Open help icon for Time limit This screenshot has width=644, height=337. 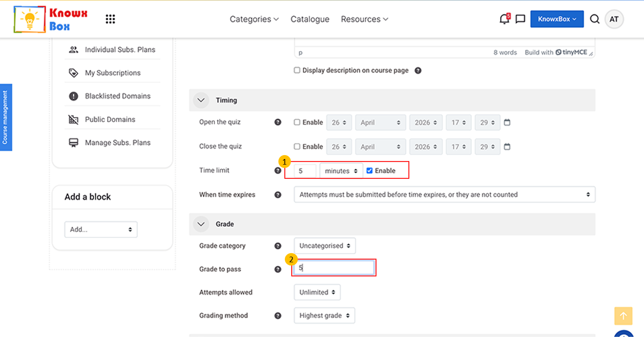point(278,171)
